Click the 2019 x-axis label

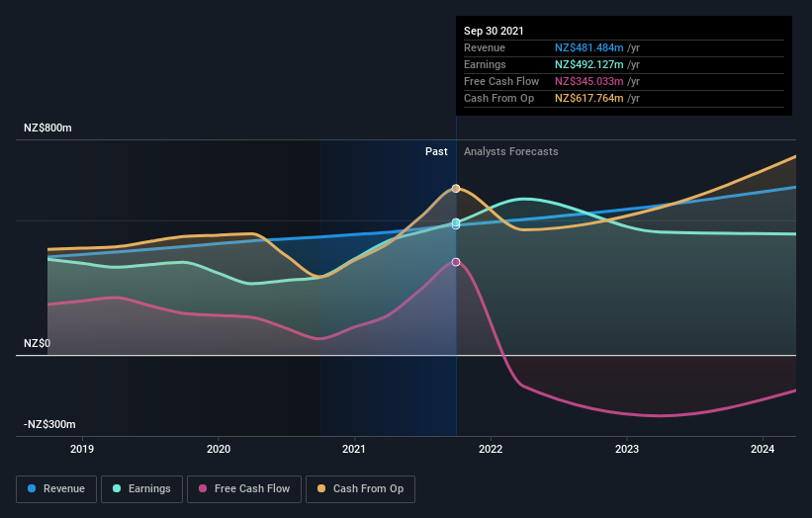pyautogui.click(x=82, y=449)
